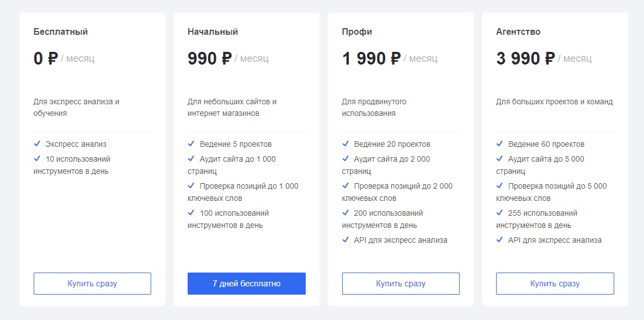The height and width of the screenshot is (320, 644).
Task: Click the "1 990 ₽" price
Action: point(371,58)
